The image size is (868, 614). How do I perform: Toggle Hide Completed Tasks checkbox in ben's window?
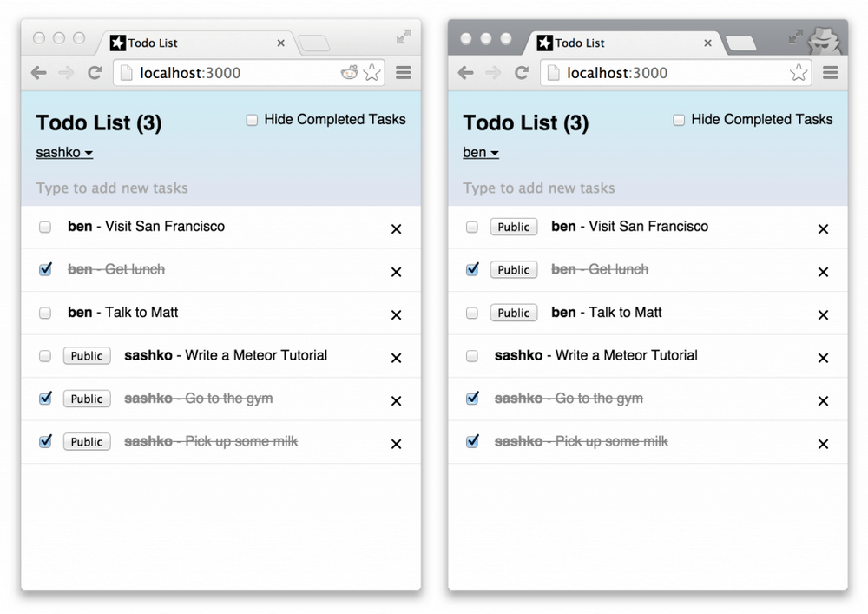coord(679,120)
